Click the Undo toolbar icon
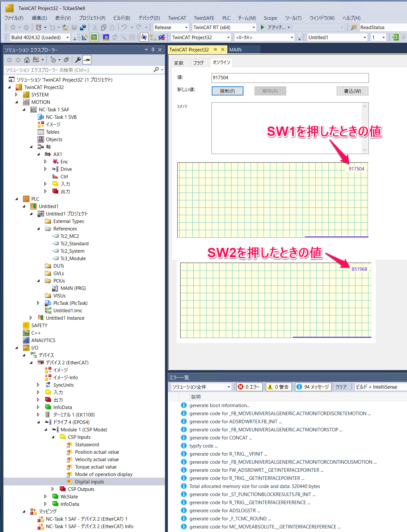The image size is (407, 532). (x=124, y=28)
